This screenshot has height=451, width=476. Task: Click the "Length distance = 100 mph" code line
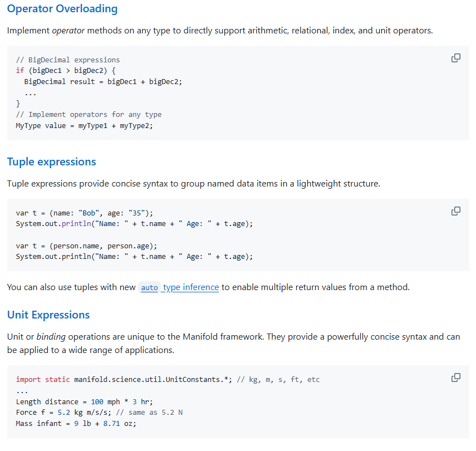tap(84, 401)
